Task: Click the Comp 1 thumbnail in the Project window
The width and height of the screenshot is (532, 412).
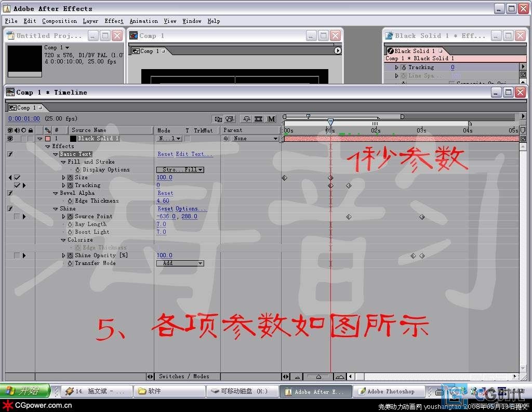Action: pos(25,61)
